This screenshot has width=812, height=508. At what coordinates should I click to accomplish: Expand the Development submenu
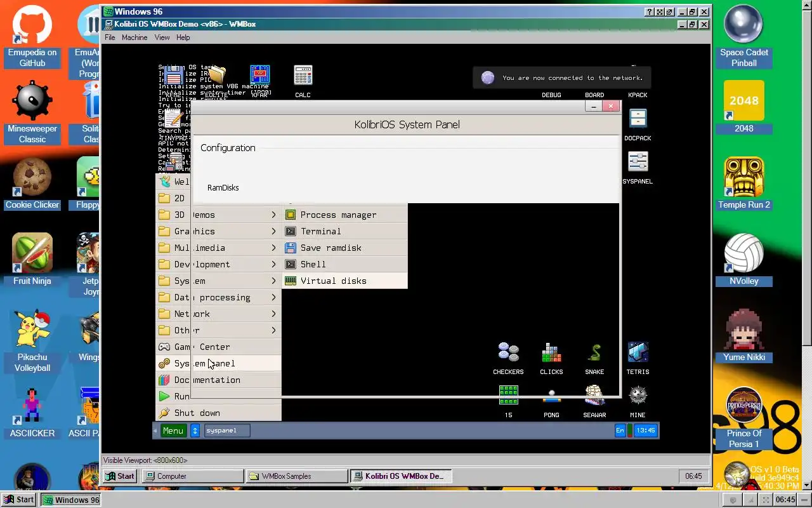[x=218, y=264]
